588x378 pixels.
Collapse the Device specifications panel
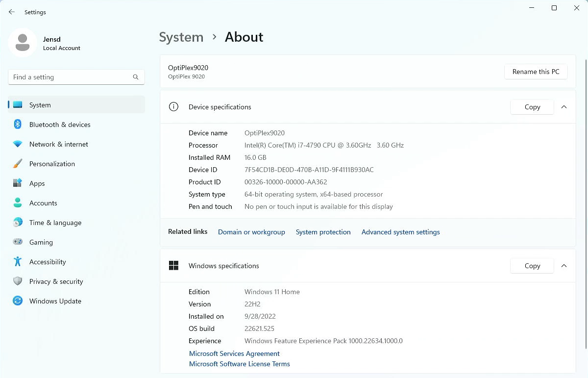(564, 107)
